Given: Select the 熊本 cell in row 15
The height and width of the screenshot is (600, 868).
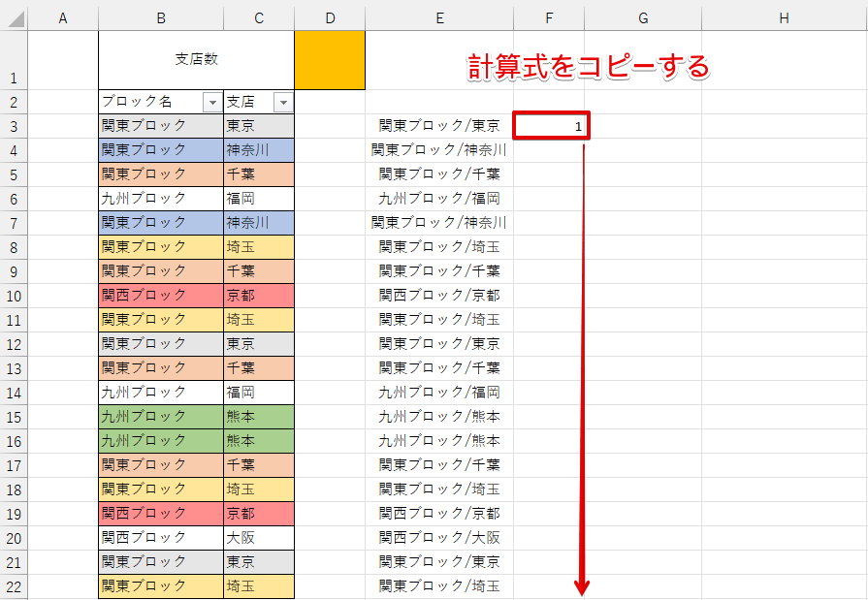Looking at the screenshot, I should point(259,417).
